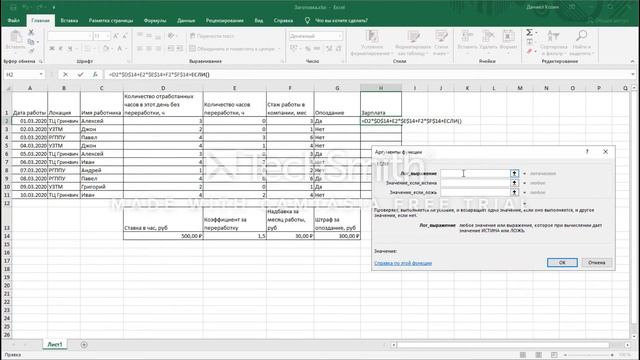Click the Insert Function fx icon

click(95, 74)
